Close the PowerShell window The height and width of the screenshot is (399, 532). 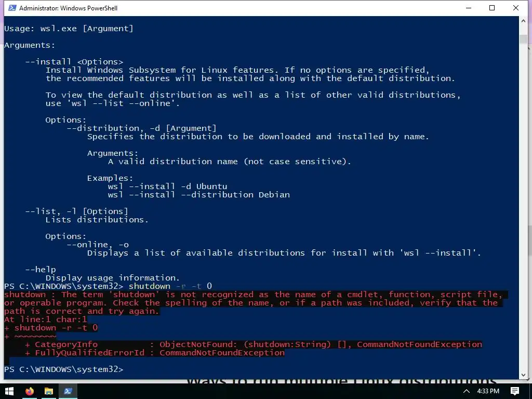click(516, 8)
